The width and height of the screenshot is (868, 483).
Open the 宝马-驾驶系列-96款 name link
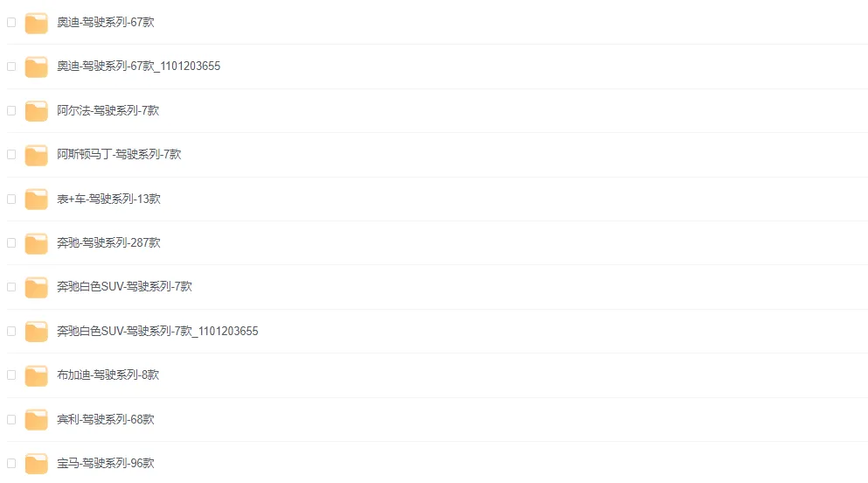(x=106, y=464)
